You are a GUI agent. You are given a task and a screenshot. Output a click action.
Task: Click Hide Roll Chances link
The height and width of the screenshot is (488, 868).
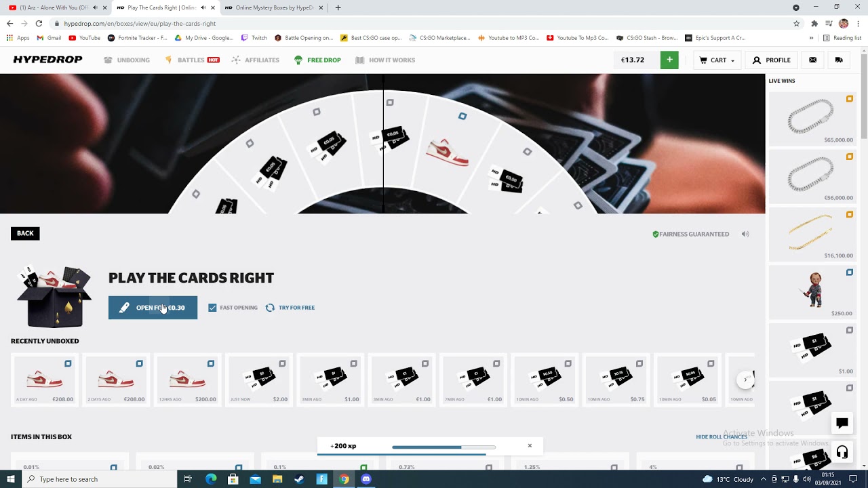tap(722, 436)
